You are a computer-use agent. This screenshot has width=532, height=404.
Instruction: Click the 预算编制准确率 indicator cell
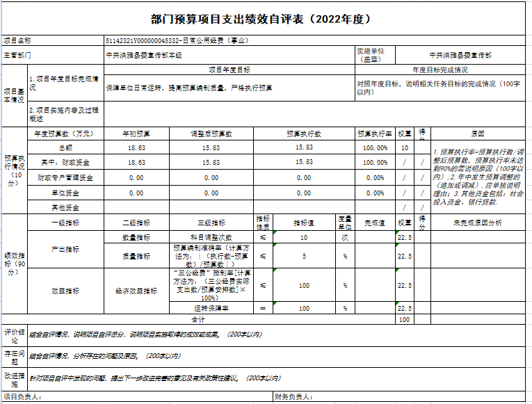pyautogui.click(x=211, y=256)
